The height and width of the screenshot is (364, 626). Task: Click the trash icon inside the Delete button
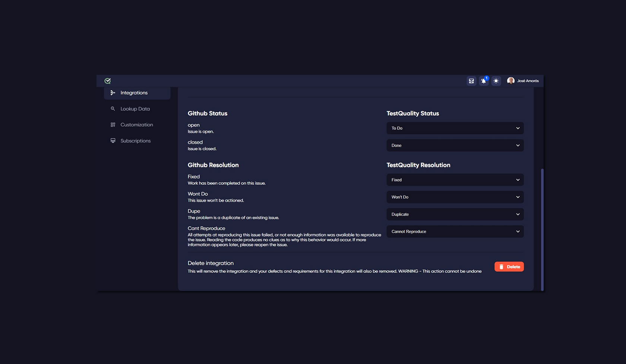pos(502,266)
